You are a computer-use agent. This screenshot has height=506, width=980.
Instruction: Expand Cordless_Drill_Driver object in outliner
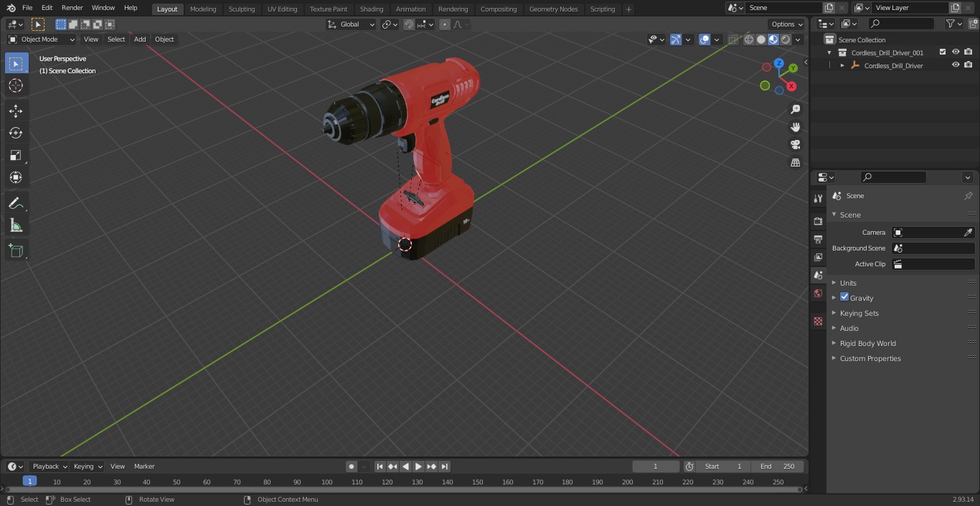[x=842, y=65]
